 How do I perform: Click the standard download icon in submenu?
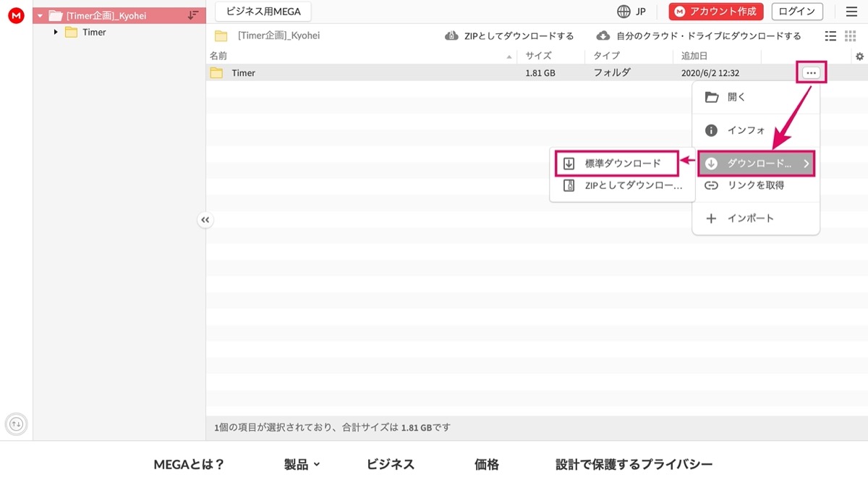click(x=569, y=163)
